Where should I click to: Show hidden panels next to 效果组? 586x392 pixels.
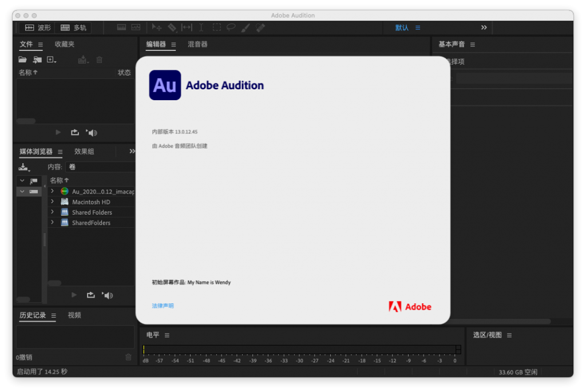[x=132, y=151]
